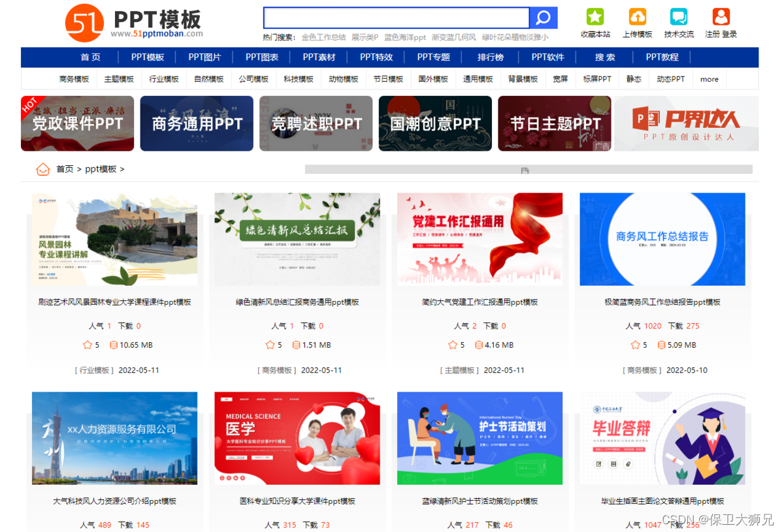Click hot search term 蓝色海洋ppt
This screenshot has width=784, height=532.
point(405,37)
